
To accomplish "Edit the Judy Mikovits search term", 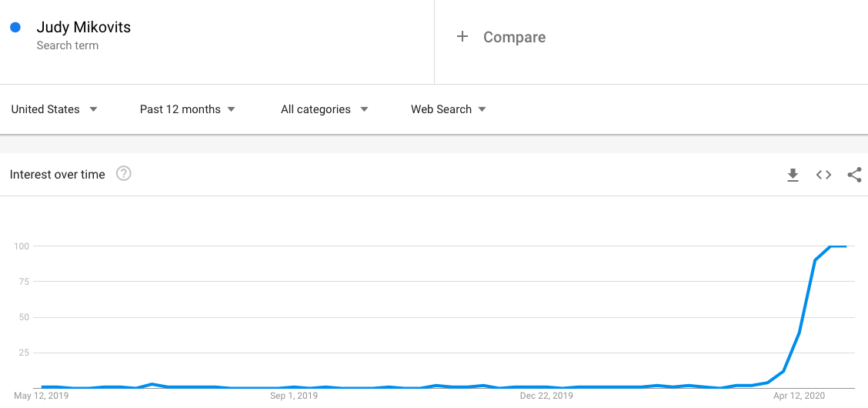I will click(x=84, y=27).
